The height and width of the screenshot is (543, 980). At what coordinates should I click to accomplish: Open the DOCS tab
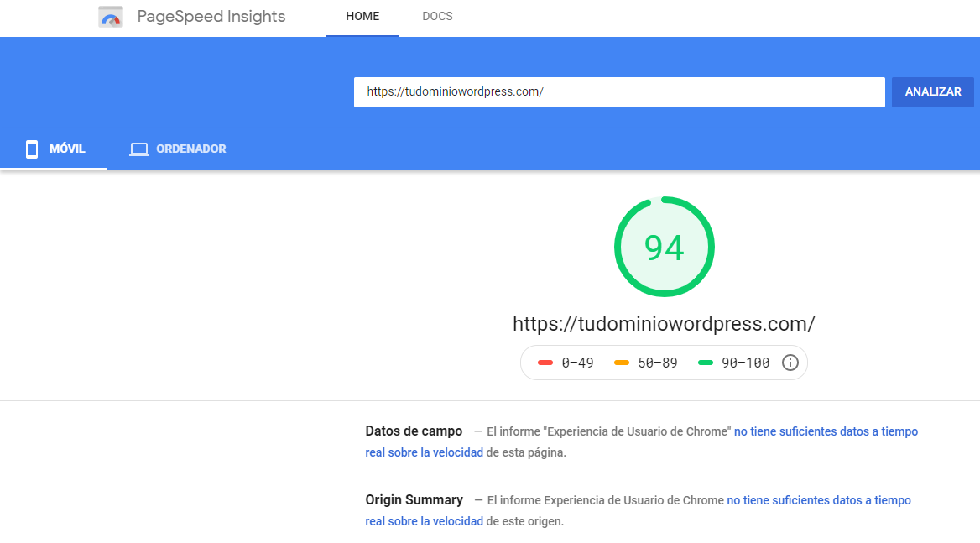pyautogui.click(x=437, y=17)
